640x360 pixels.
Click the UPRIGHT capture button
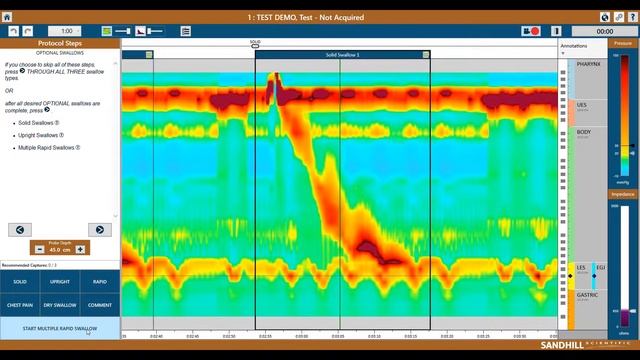point(60,282)
